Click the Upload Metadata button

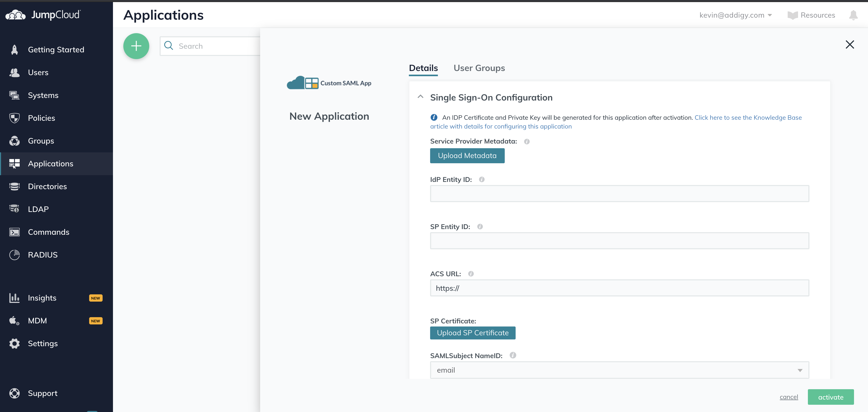[x=467, y=156]
